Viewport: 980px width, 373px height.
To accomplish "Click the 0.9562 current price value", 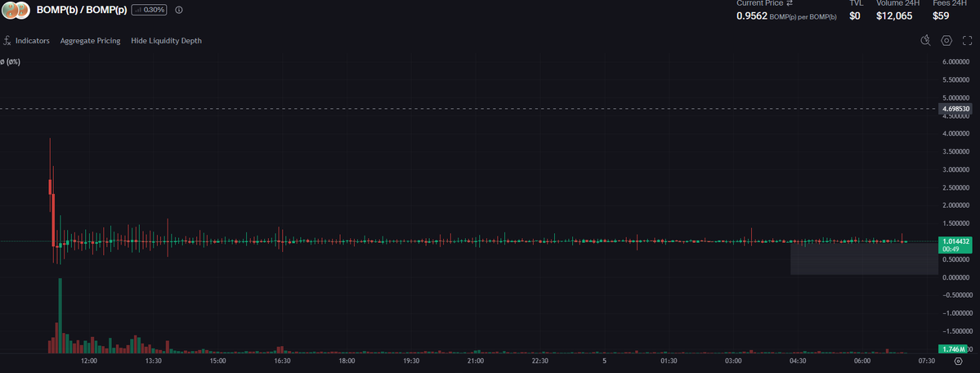I will 752,16.
